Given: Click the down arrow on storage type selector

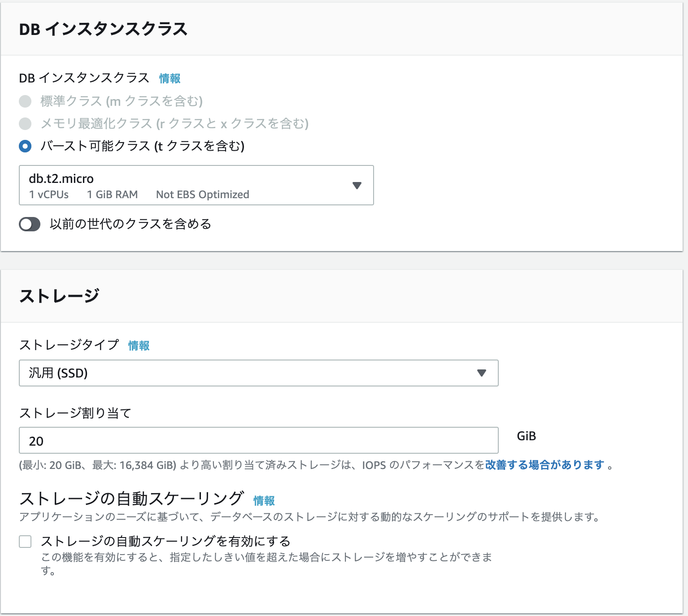Looking at the screenshot, I should pos(481,373).
